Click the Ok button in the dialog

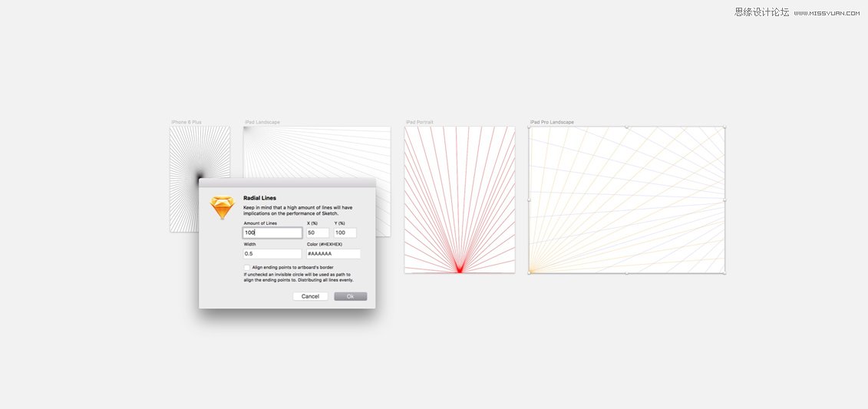pyautogui.click(x=351, y=297)
